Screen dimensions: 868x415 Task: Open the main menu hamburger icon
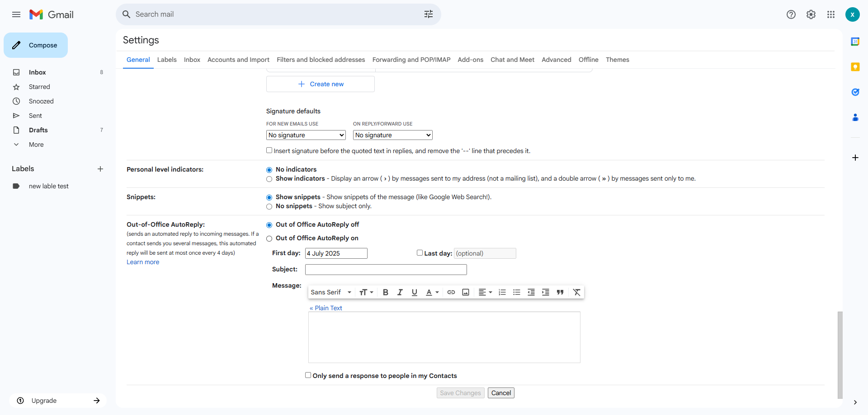tap(16, 14)
